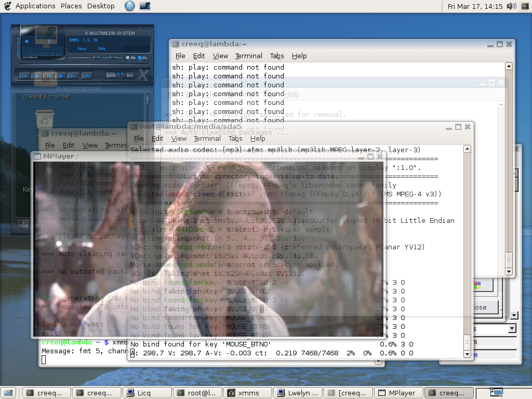532x399 pixels.
Task: Open Tabs menu in root@lambda terminal
Action: 235,138
